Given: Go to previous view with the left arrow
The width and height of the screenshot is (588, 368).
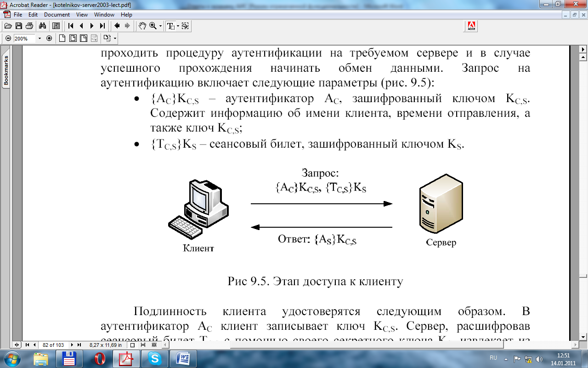Looking at the screenshot, I should coord(117,26).
